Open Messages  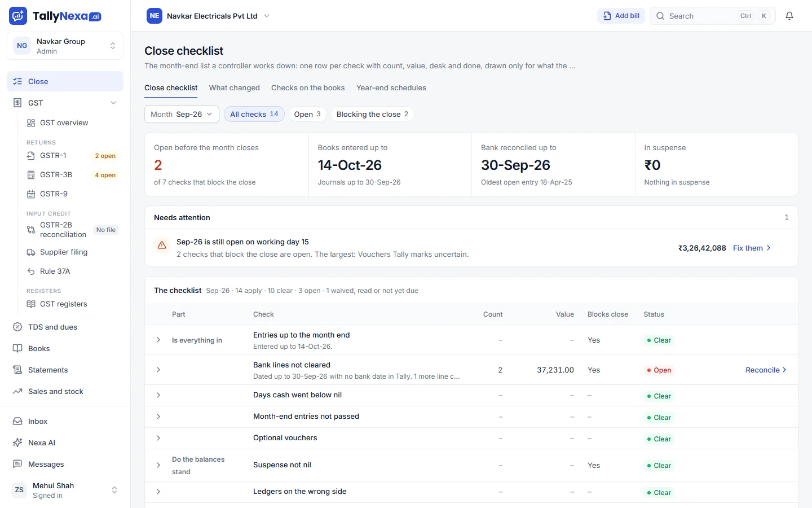(x=65, y=464)
